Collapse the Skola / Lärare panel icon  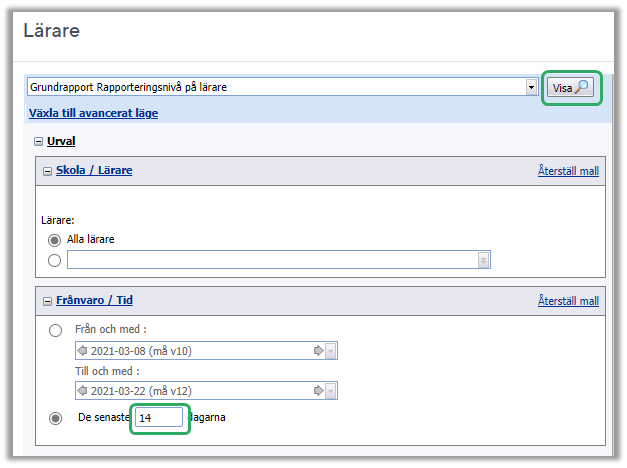[x=47, y=171]
